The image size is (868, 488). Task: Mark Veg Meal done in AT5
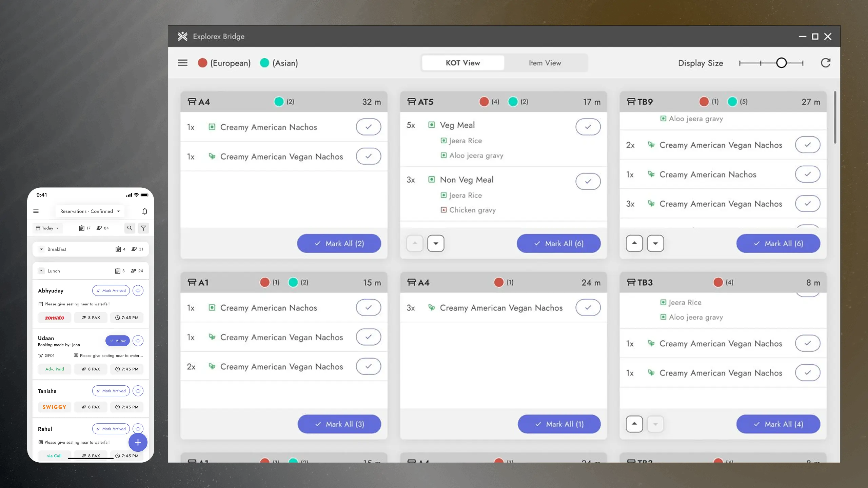pos(588,127)
